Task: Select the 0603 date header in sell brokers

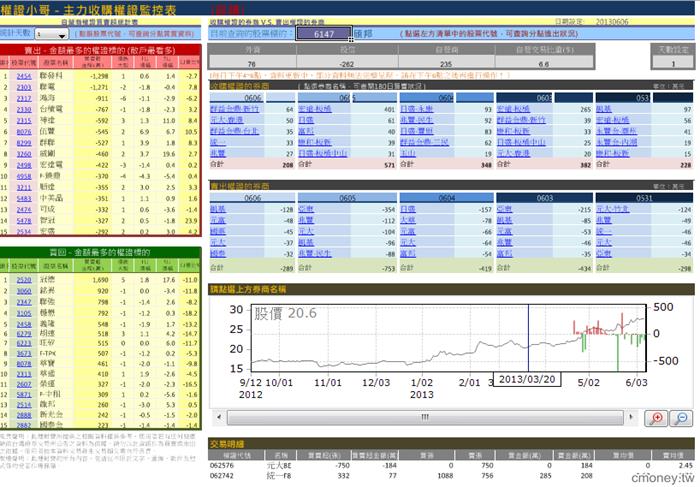Action: point(545,198)
